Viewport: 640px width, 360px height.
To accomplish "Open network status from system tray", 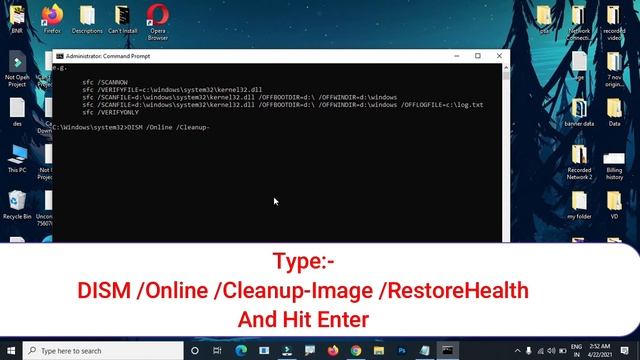I will pos(540,351).
